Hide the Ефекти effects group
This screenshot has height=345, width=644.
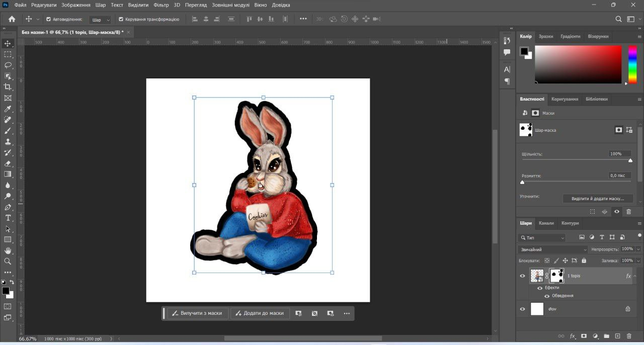tap(540, 288)
